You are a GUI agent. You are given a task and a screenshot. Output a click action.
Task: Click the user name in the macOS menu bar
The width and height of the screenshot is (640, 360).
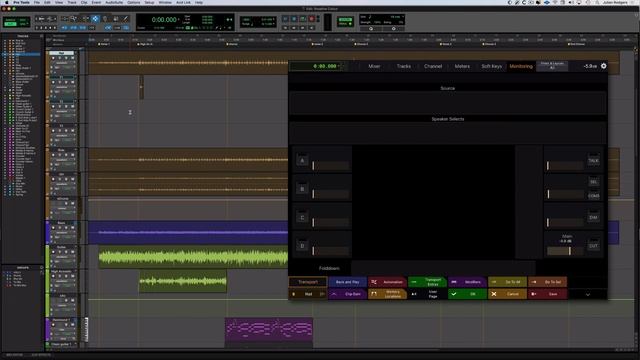[615, 2]
